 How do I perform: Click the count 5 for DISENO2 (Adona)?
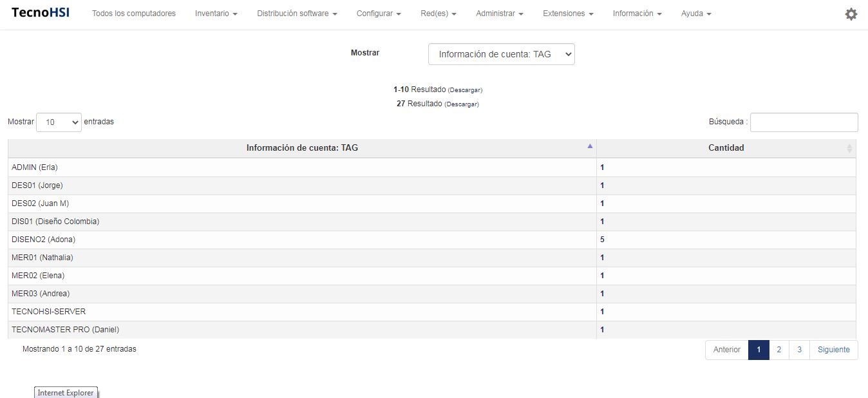coord(603,240)
